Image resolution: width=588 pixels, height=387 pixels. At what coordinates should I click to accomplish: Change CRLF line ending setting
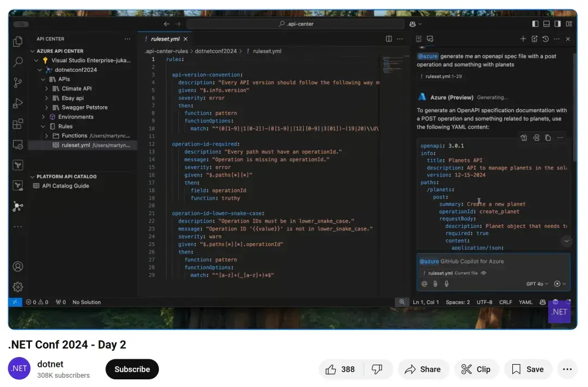[505, 302]
